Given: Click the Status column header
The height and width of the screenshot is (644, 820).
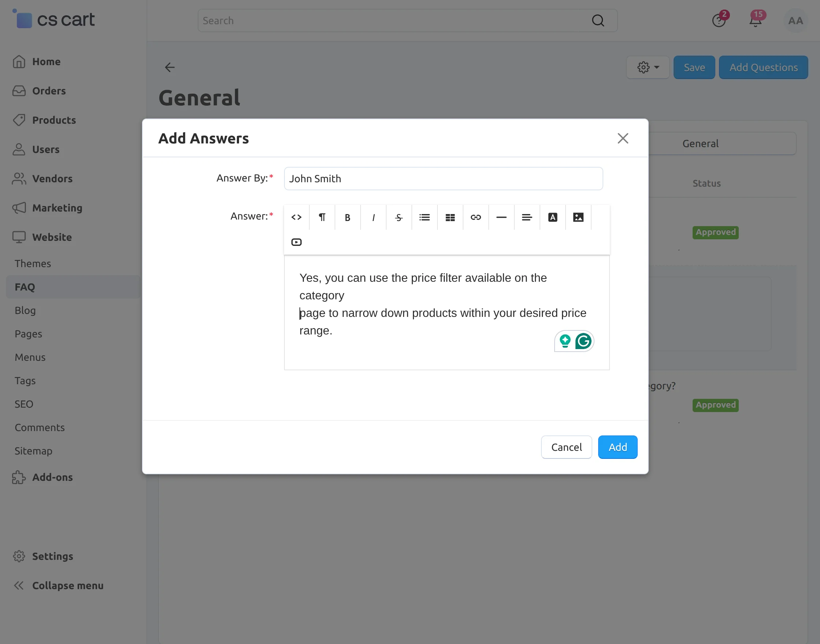Looking at the screenshot, I should click(x=707, y=184).
